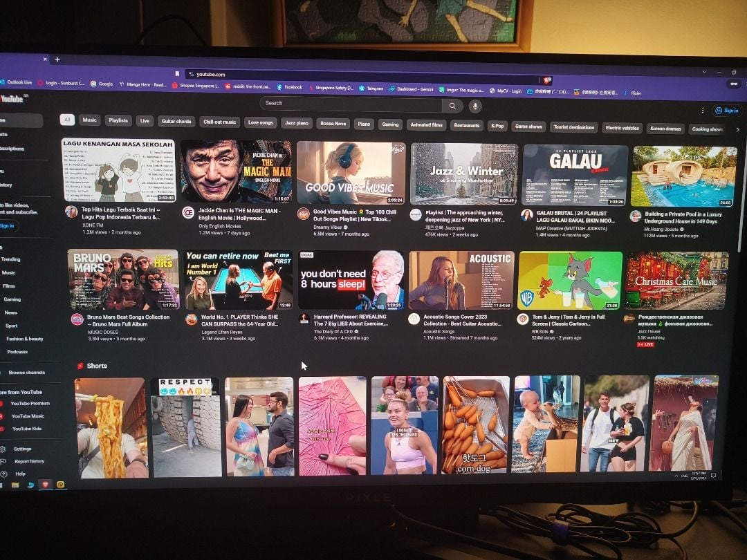Open Music in the sidebar Explore list

(8, 273)
